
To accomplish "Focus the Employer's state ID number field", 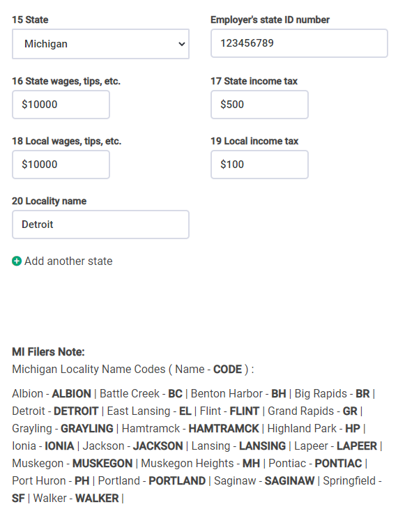I will pyautogui.click(x=299, y=43).
